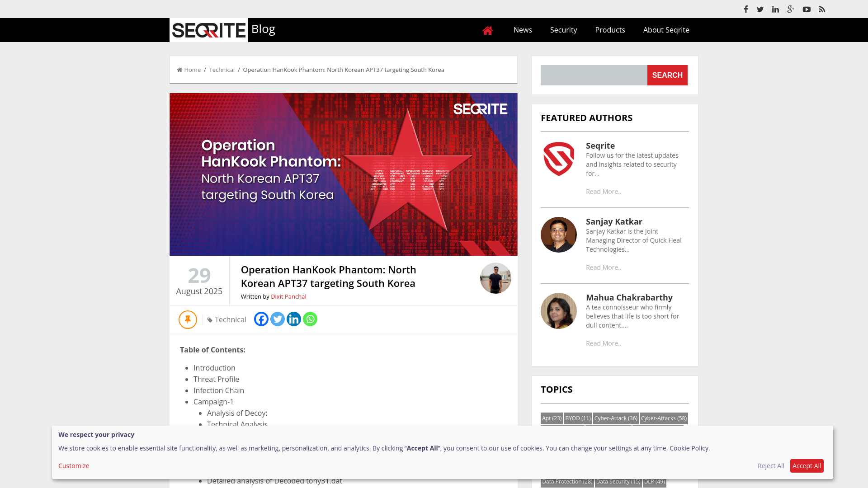Image resolution: width=868 pixels, height=488 pixels.
Task: Open Sanjay Katkar author name
Action: (614, 221)
